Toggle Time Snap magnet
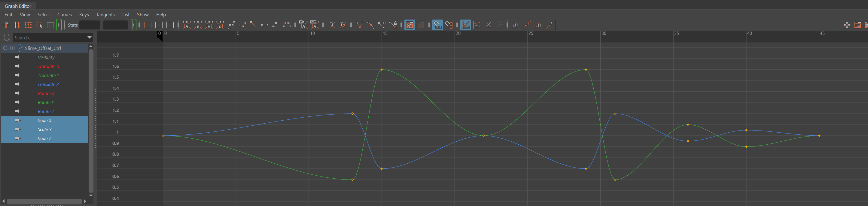This screenshot has width=868, height=206. point(438,25)
